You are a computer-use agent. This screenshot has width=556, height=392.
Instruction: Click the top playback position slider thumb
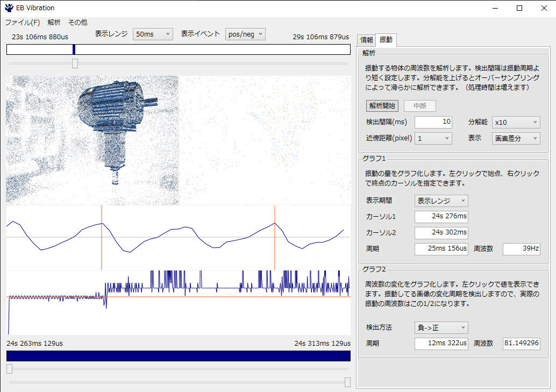tap(75, 63)
